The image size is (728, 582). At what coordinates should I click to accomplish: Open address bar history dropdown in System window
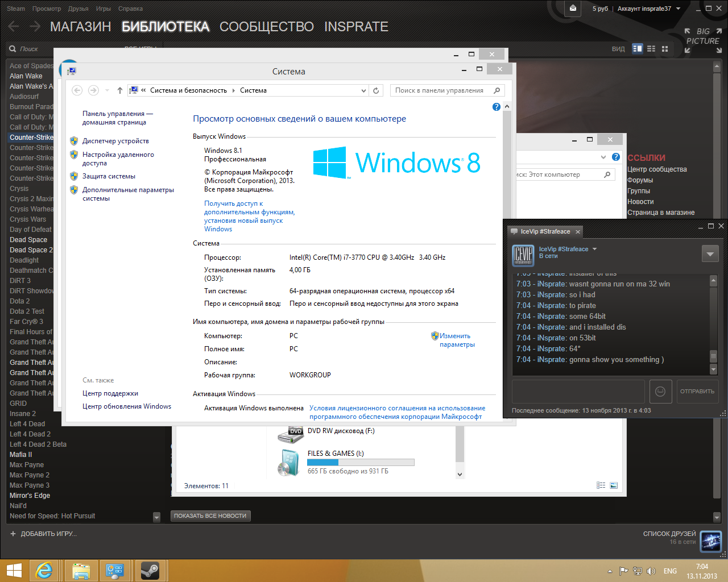(364, 90)
